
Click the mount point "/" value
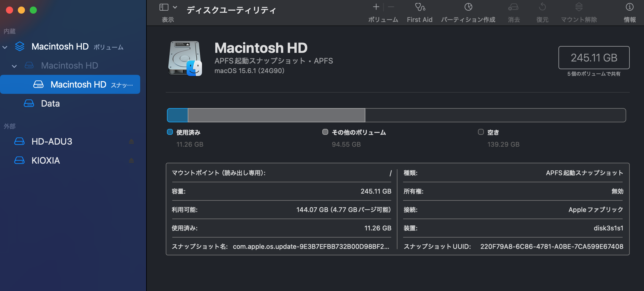tap(390, 173)
